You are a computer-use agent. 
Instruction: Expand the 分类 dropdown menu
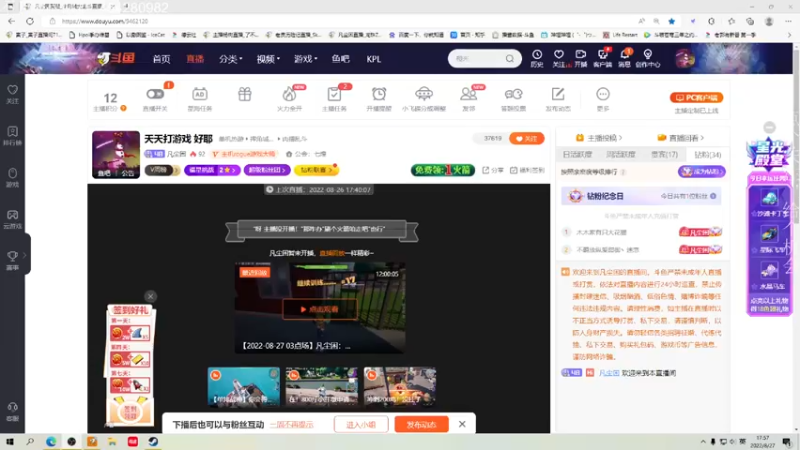[230, 59]
